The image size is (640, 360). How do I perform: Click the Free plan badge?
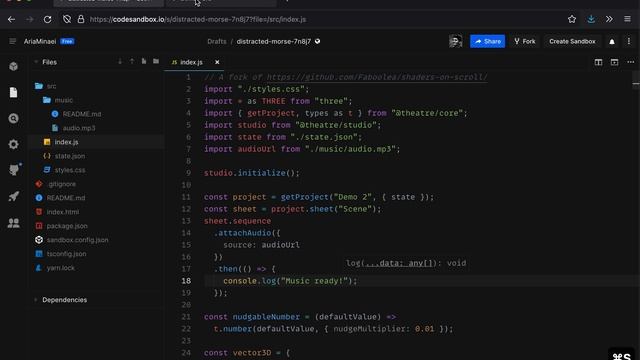(x=67, y=41)
